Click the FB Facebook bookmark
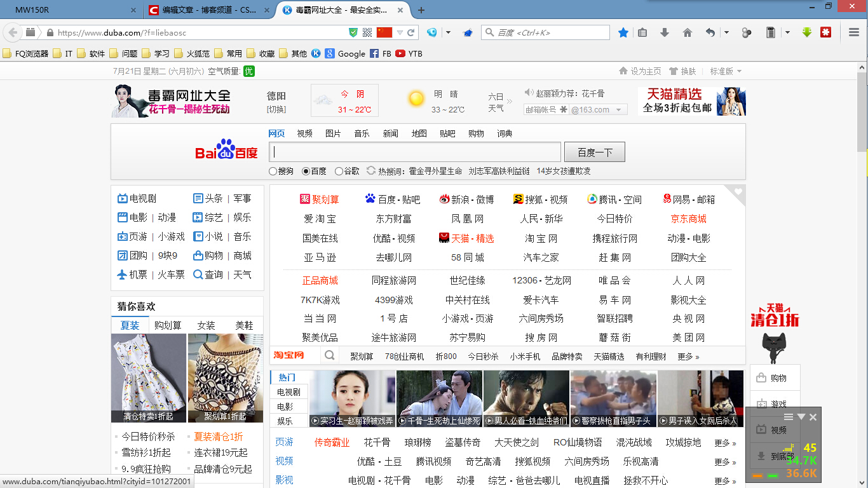Viewport: 868px width, 488px height. 380,53
